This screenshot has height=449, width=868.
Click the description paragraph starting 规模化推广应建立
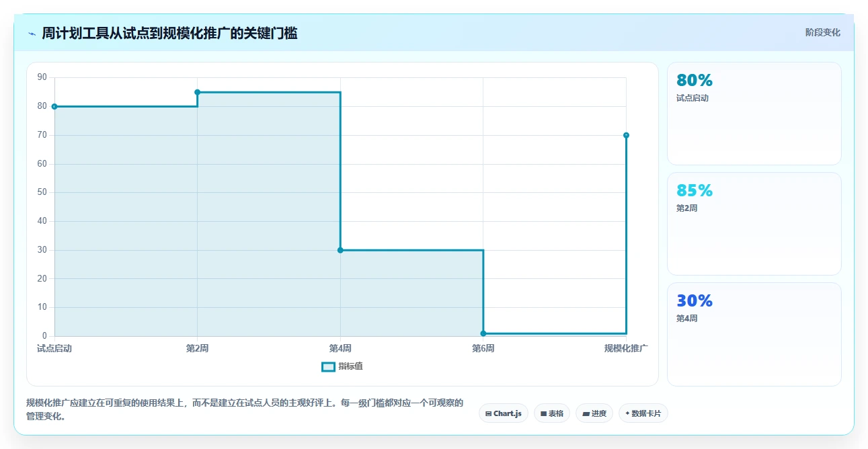pos(245,409)
